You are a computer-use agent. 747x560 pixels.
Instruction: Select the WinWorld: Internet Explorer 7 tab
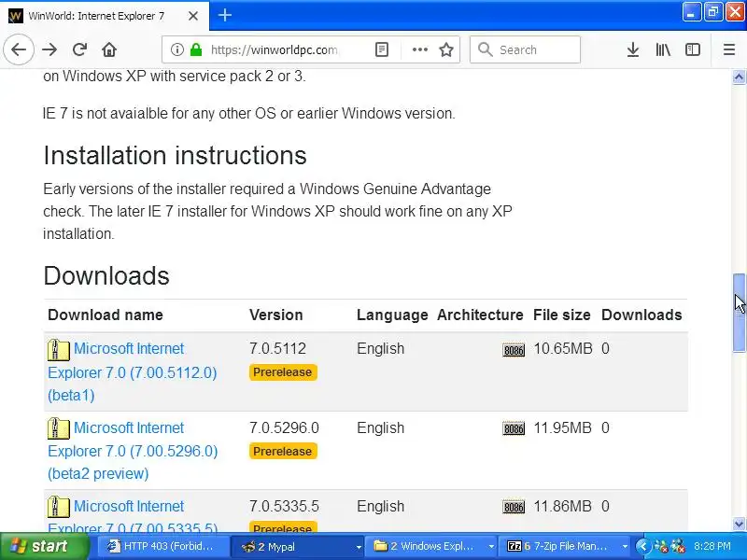click(95, 16)
